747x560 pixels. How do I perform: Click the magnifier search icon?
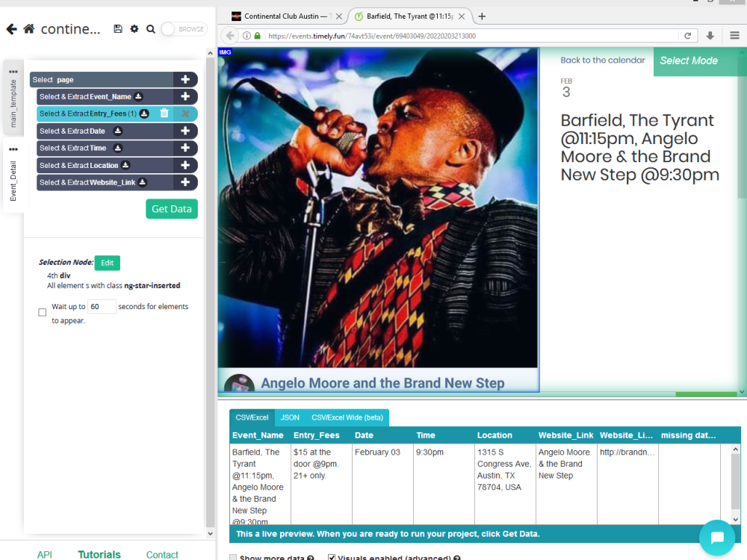[151, 29]
